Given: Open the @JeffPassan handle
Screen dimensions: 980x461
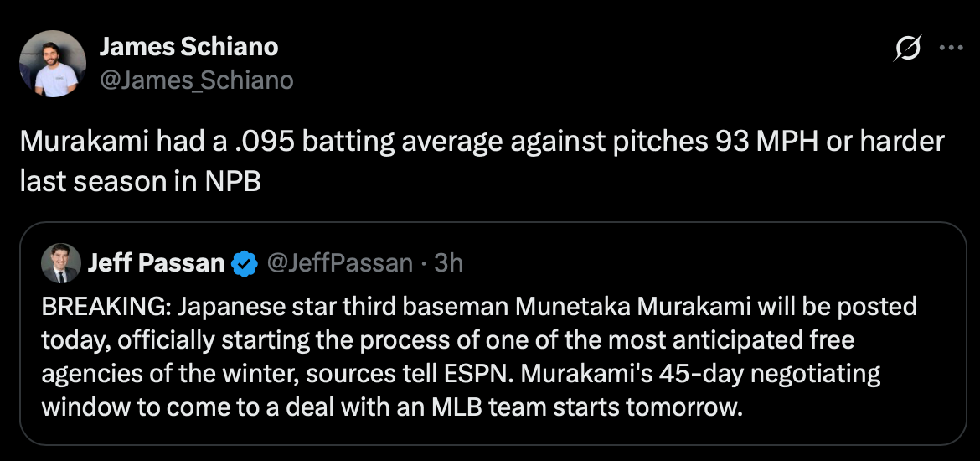Looking at the screenshot, I should (x=339, y=264).
